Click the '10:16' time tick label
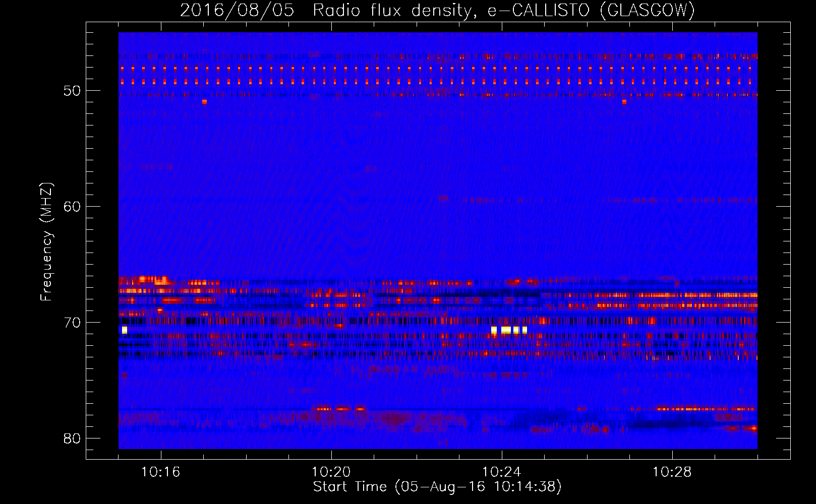Viewport: 816px width, 504px height. pyautogui.click(x=160, y=472)
